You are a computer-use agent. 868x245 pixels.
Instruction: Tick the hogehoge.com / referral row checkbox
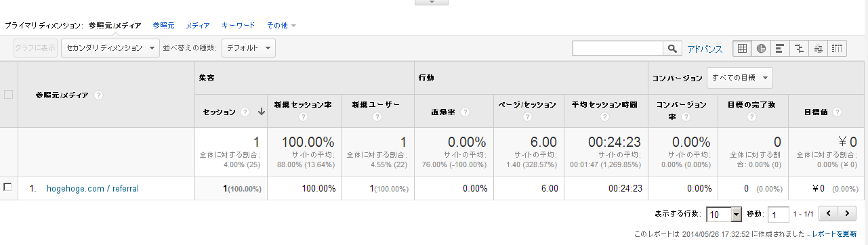pyautogui.click(x=8, y=187)
